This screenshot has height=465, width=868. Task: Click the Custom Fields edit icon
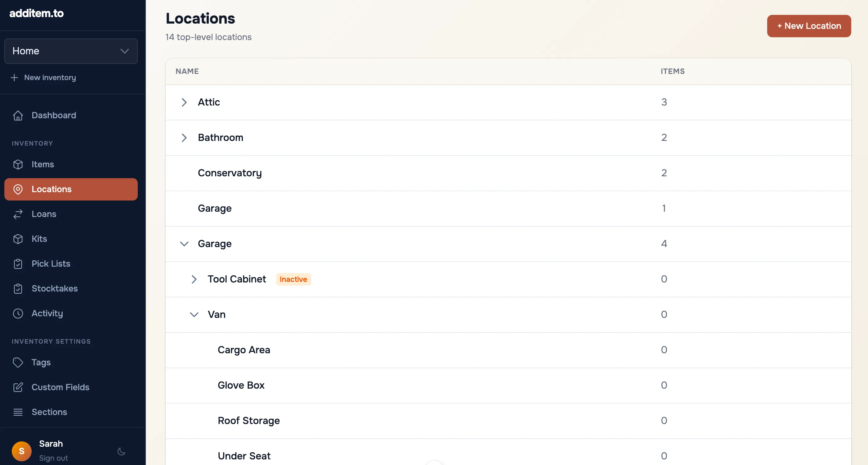pos(18,387)
